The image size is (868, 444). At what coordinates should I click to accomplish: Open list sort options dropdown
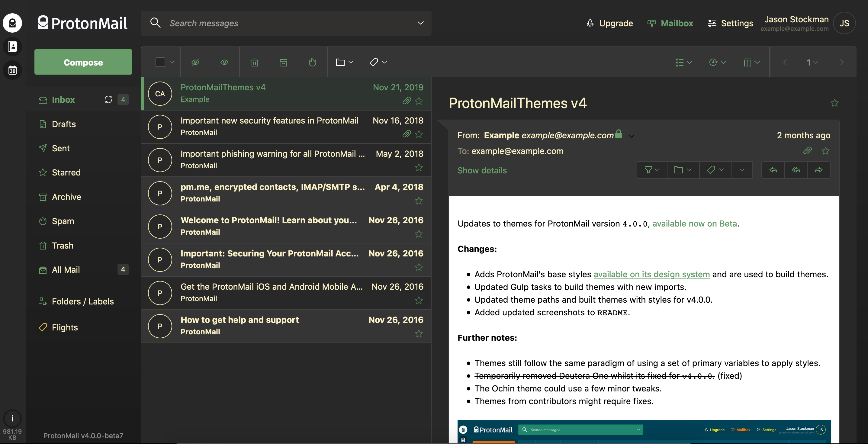684,62
